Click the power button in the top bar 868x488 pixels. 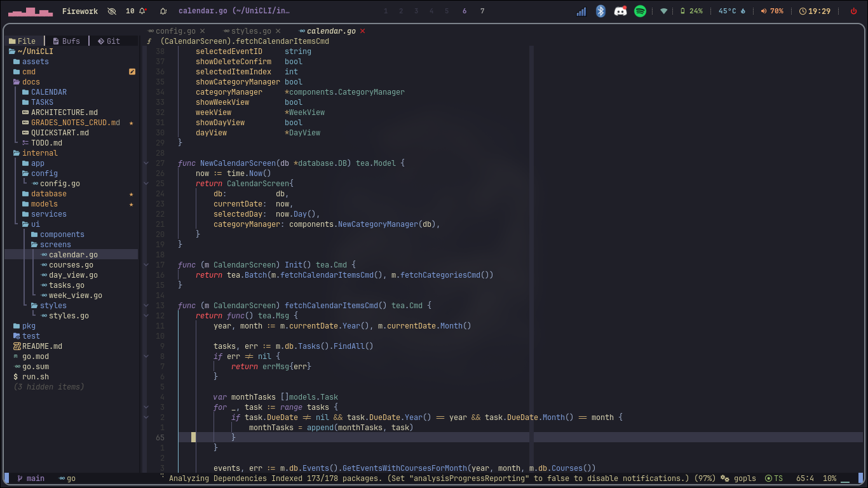(x=852, y=10)
